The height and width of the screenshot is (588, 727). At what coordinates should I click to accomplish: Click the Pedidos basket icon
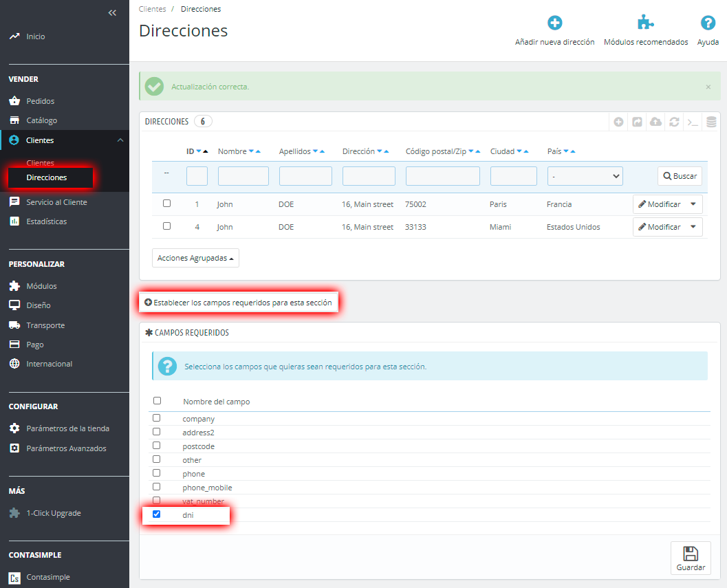click(14, 100)
